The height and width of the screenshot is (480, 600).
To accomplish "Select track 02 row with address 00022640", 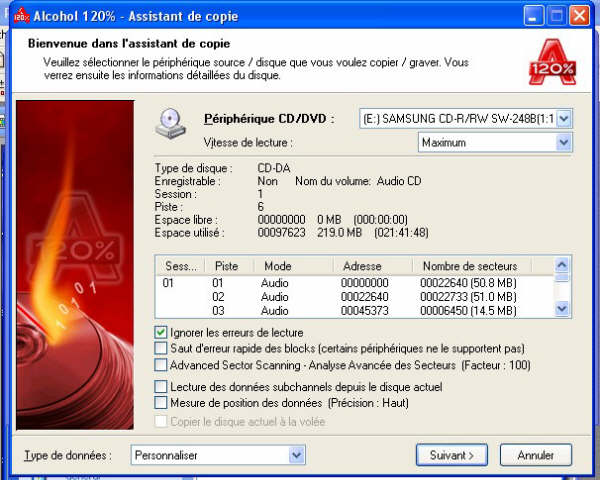I will click(x=355, y=297).
